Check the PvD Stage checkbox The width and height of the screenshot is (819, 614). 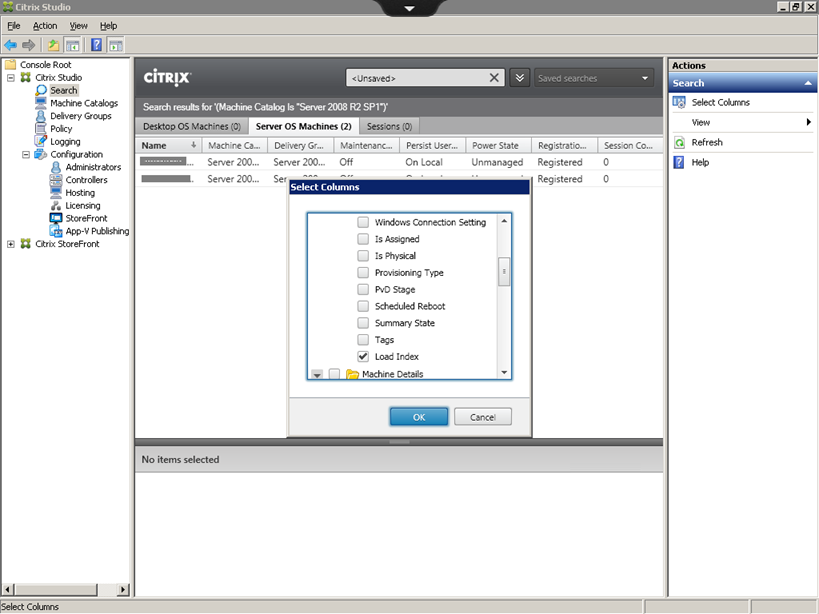point(363,289)
